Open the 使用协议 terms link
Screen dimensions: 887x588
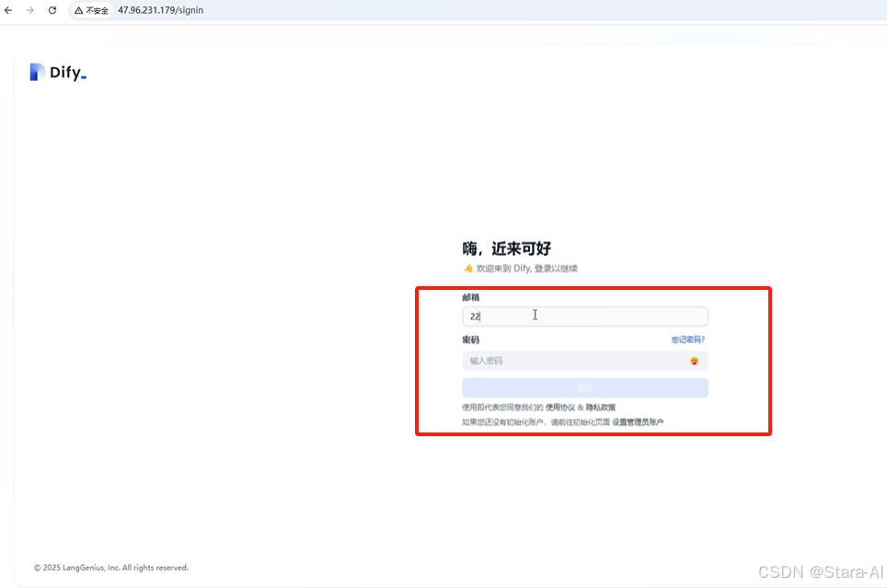[560, 408]
